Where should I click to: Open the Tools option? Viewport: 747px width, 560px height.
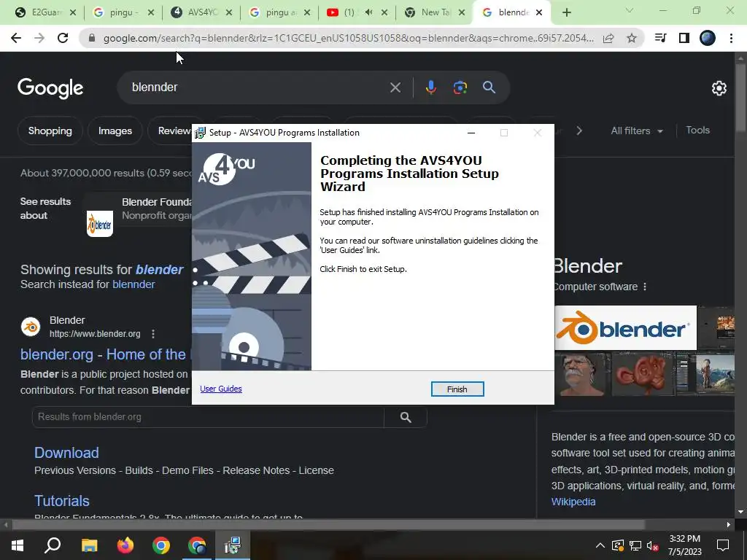tap(697, 131)
